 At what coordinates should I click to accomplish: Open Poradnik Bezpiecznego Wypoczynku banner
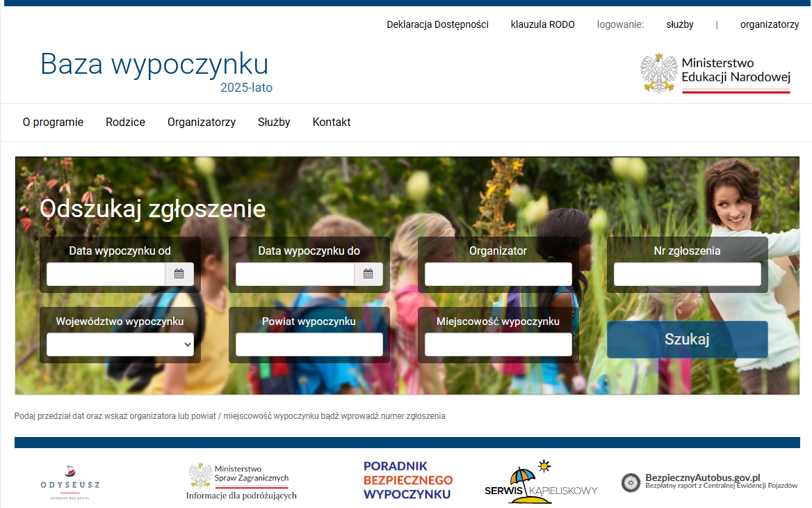pos(408,480)
